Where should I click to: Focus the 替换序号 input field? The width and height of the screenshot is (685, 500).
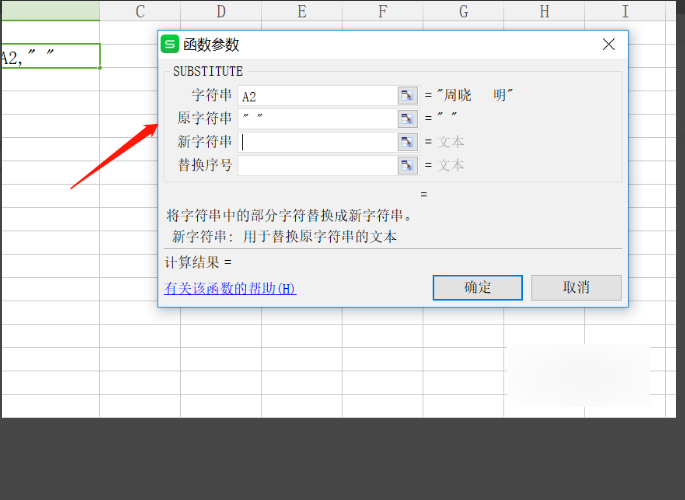click(318, 166)
